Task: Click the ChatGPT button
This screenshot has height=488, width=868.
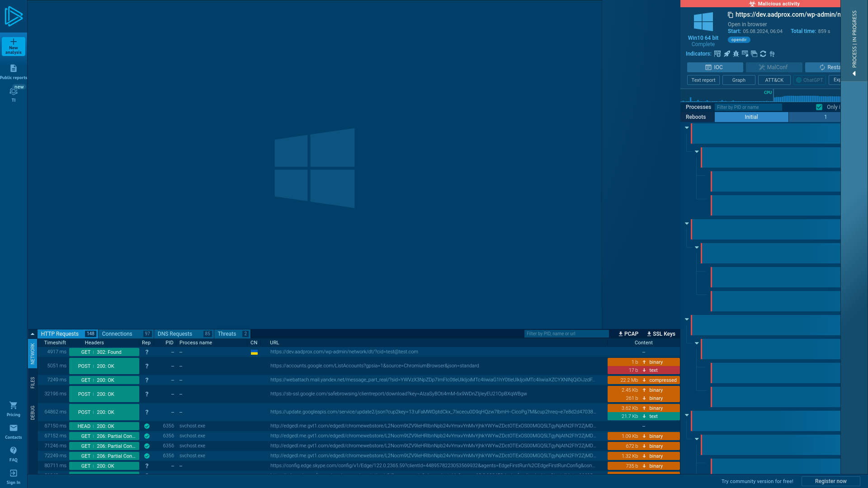Action: tap(809, 80)
